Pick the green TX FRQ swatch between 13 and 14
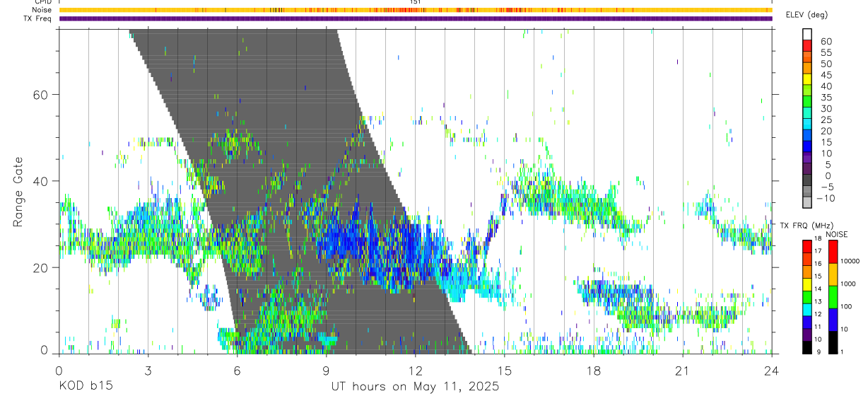 coord(807,296)
